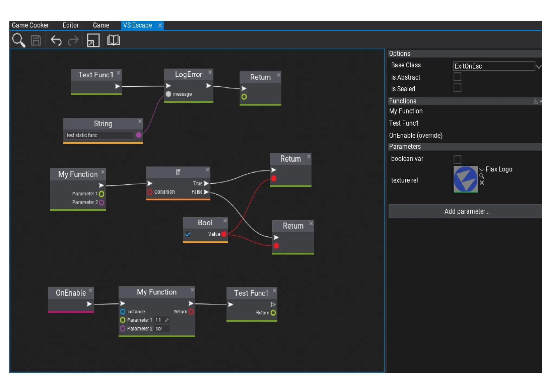The height and width of the screenshot is (392, 555).
Task: Clear texture ref with the X icon
Action: pyautogui.click(x=482, y=183)
